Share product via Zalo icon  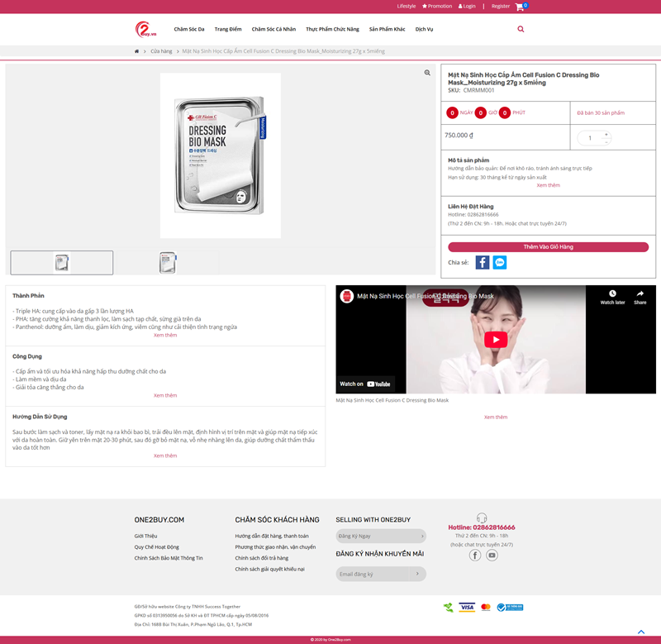[x=500, y=262]
